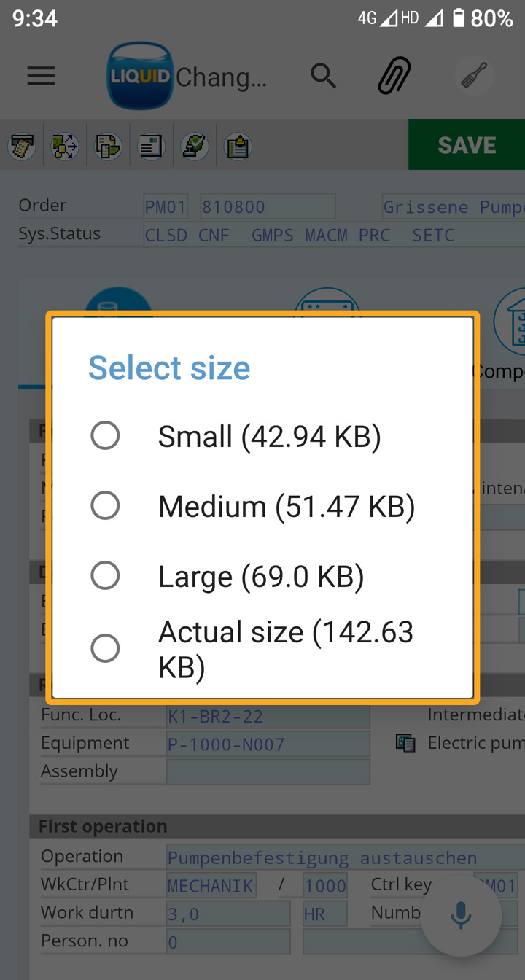Pick the Large (69.0 KB) option
This screenshot has height=980, width=525.
pos(106,575)
